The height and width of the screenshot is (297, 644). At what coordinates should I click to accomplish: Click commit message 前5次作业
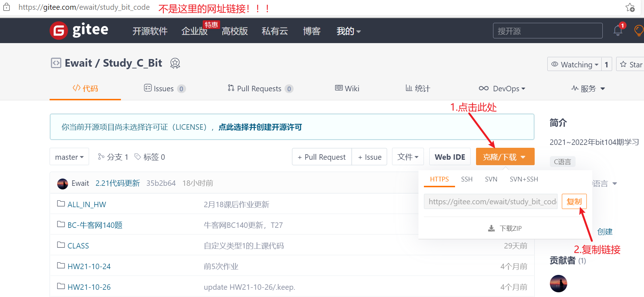coord(221,266)
